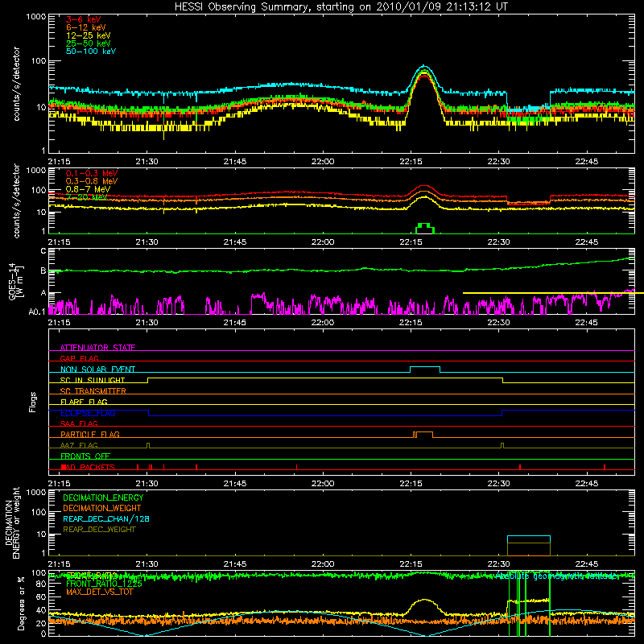Select the cyan 50-100 keV legend label
The image size is (644, 644).
(91, 52)
